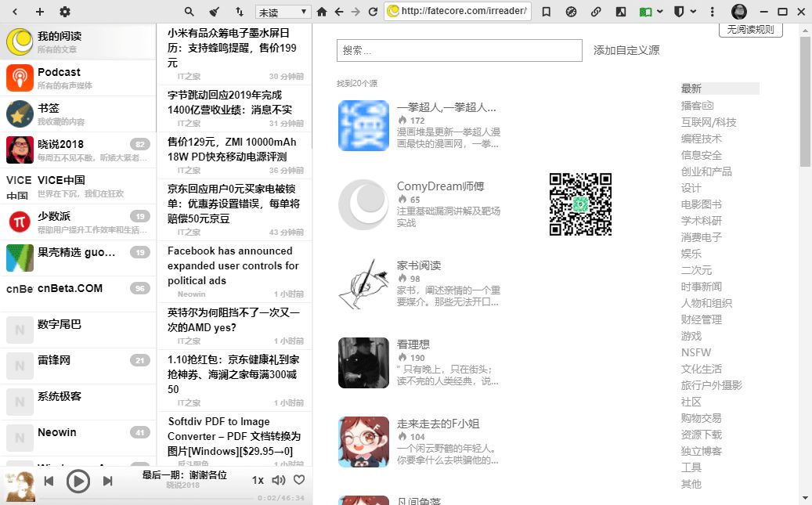Open in external browser globe icon
Viewport: 812px width, 505px height.
coord(571,12)
